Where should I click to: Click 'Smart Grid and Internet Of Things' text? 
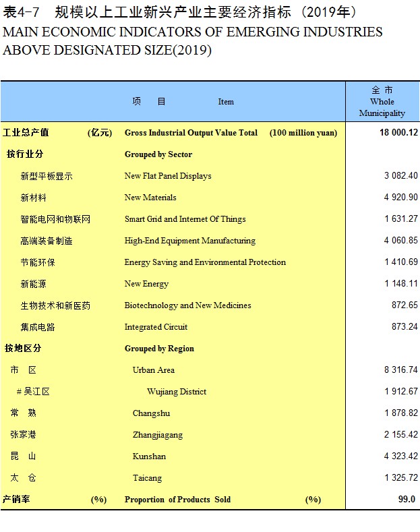(185, 219)
